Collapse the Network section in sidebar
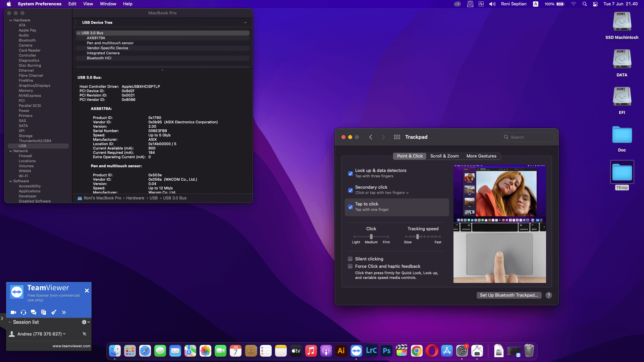This screenshot has width=644, height=362. (10, 151)
